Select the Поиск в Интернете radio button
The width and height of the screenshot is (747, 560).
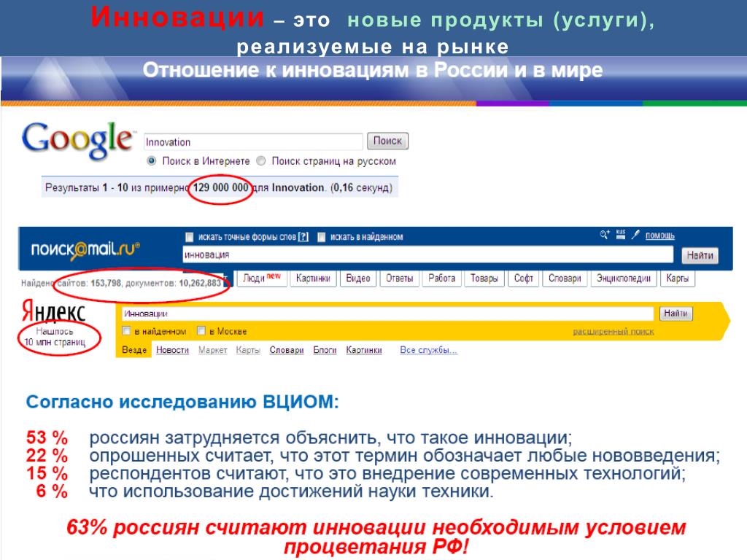(x=152, y=161)
